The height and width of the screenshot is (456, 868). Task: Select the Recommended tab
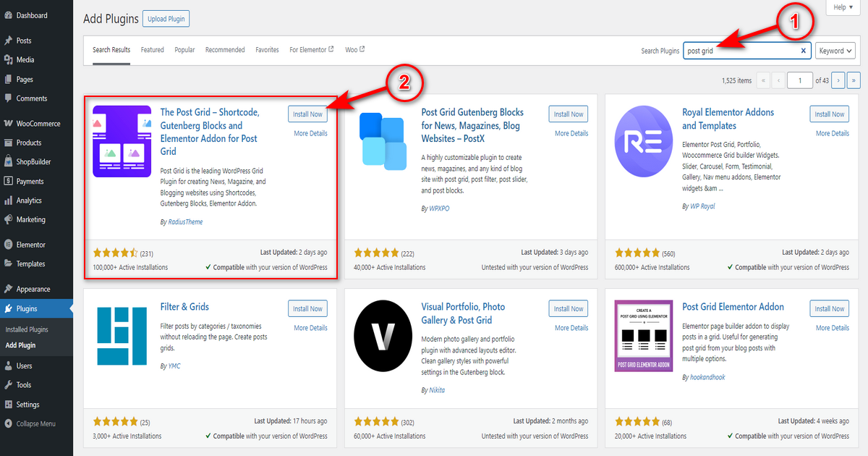click(x=225, y=50)
